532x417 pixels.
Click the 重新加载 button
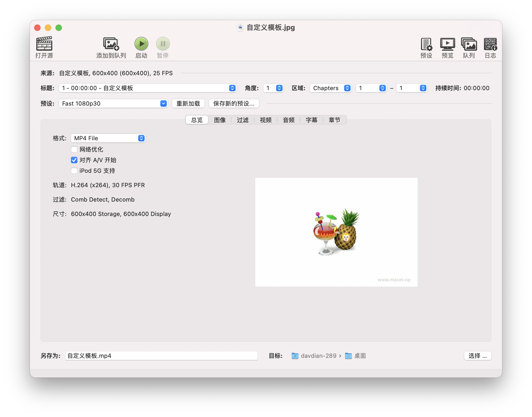tap(188, 103)
